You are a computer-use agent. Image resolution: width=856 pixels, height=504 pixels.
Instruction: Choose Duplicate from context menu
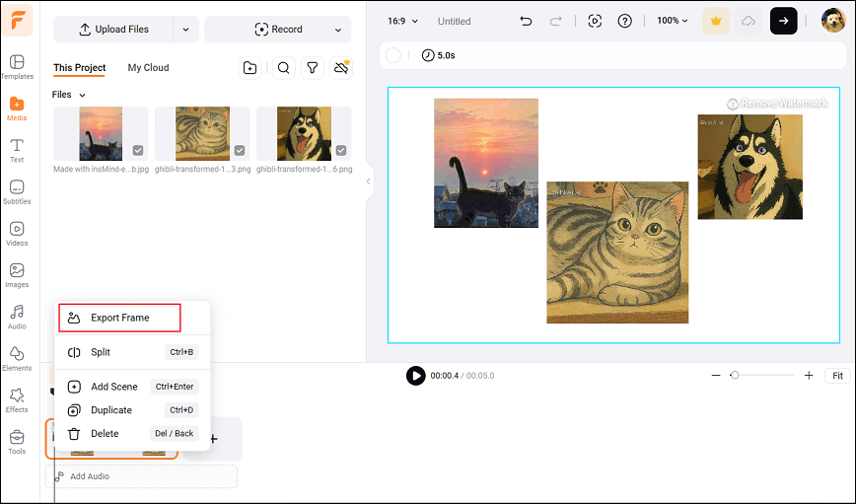pos(132,410)
